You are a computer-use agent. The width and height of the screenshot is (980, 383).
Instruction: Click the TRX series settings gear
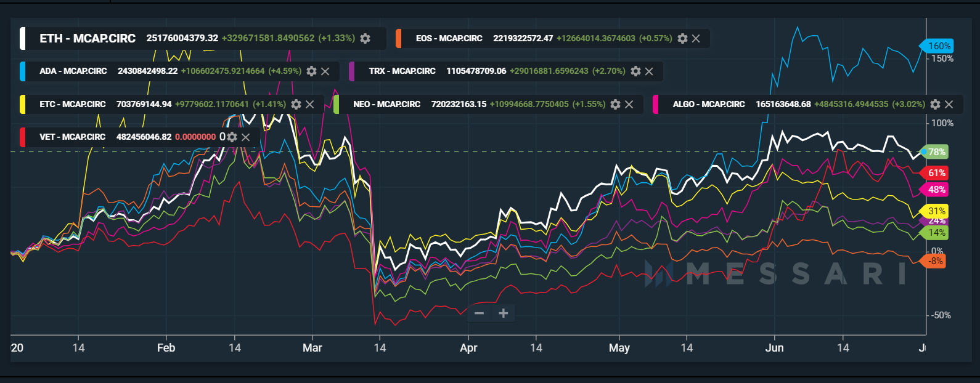tap(635, 71)
